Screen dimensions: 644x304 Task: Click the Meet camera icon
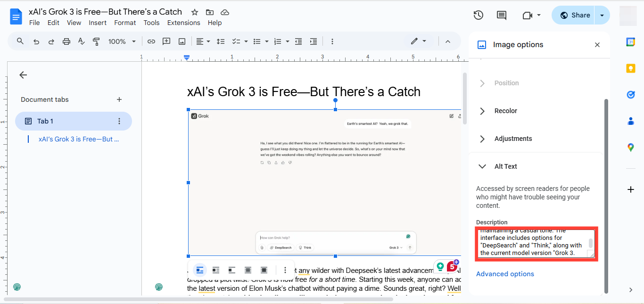coord(527,15)
